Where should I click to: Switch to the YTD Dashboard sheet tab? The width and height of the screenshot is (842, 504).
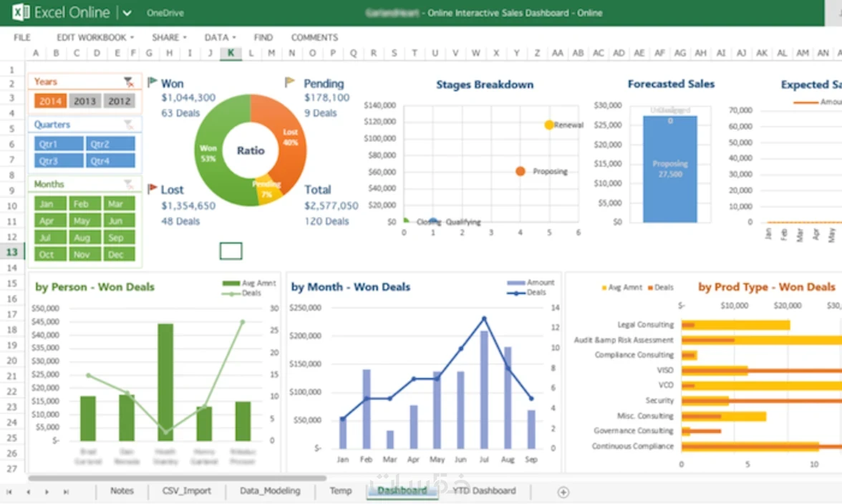click(484, 490)
